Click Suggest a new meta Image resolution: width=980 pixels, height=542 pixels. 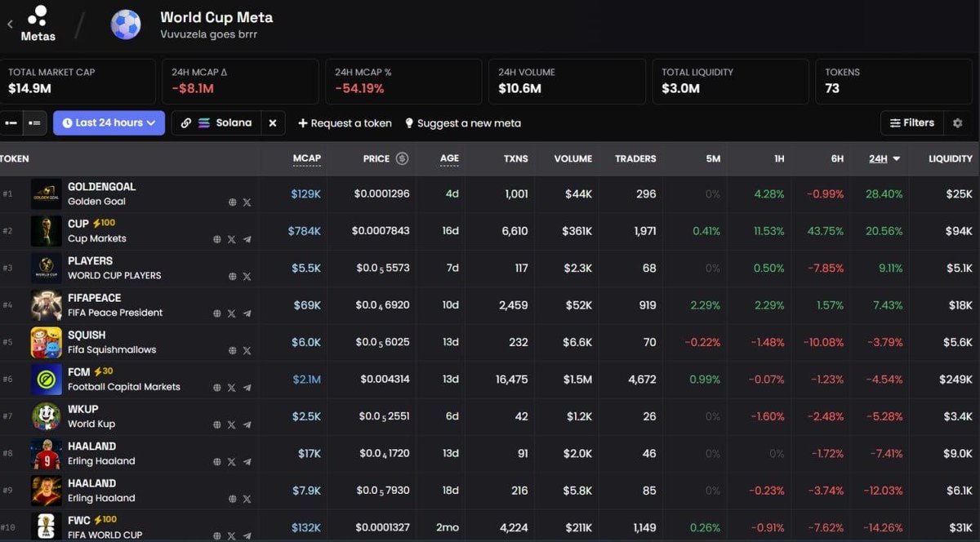click(462, 123)
